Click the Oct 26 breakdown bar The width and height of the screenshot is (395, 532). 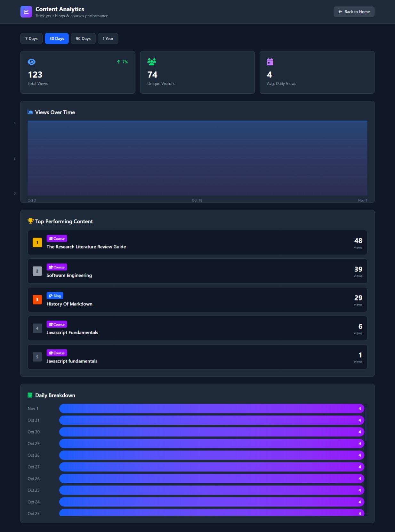click(x=212, y=478)
